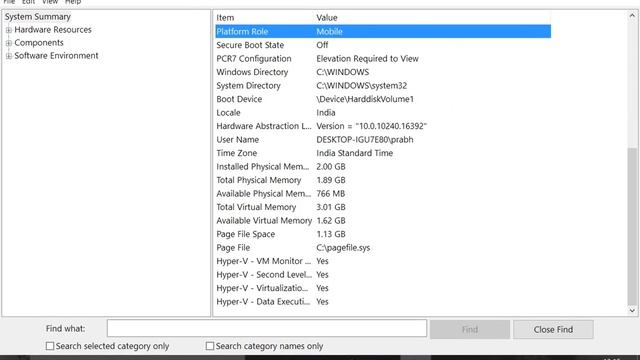The height and width of the screenshot is (360, 640).
Task: Select the Locale row
Action: (383, 112)
